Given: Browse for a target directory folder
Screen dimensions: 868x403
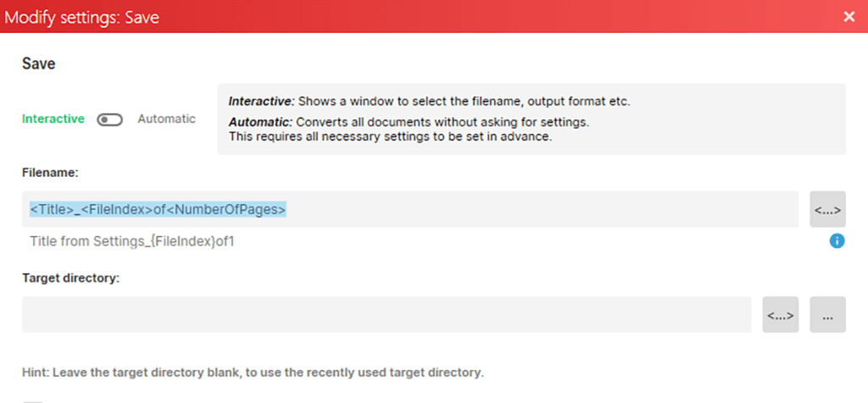Looking at the screenshot, I should [x=827, y=315].
